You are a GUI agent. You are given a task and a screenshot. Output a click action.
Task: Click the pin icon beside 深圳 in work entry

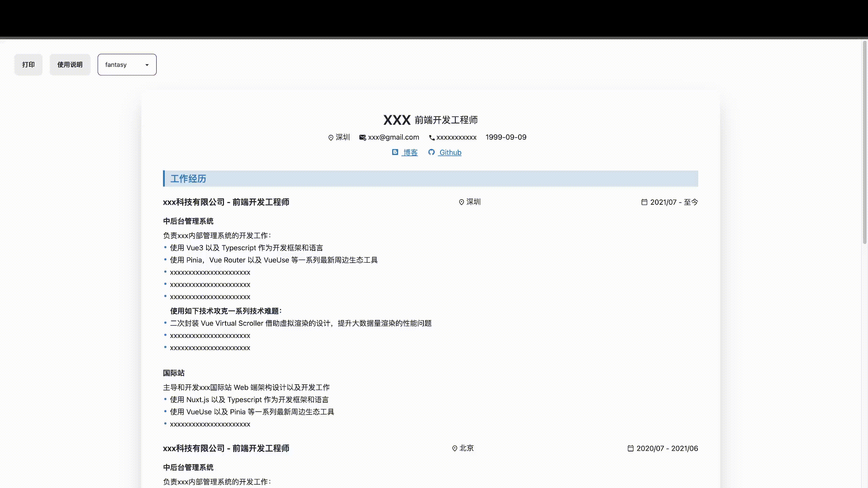461,202
